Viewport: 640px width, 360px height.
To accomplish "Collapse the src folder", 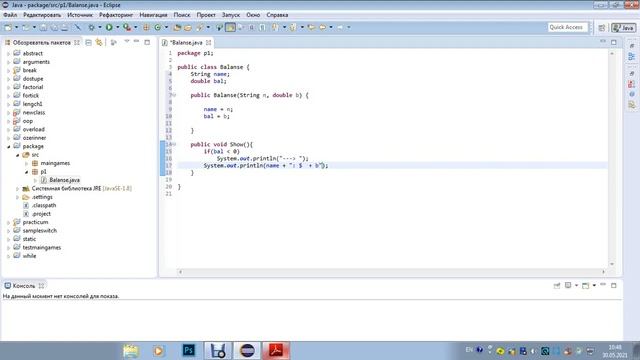I will 18,155.
